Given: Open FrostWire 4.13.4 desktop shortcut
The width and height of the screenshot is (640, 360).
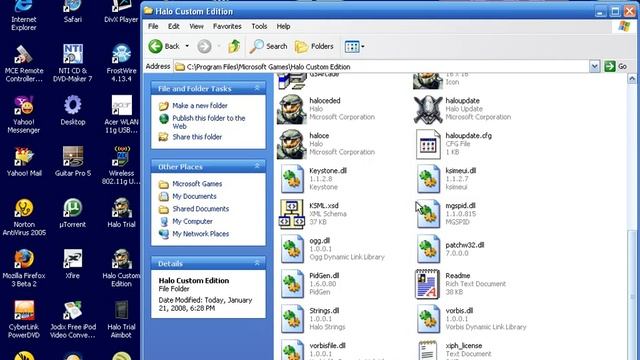Looking at the screenshot, I should point(121,63).
